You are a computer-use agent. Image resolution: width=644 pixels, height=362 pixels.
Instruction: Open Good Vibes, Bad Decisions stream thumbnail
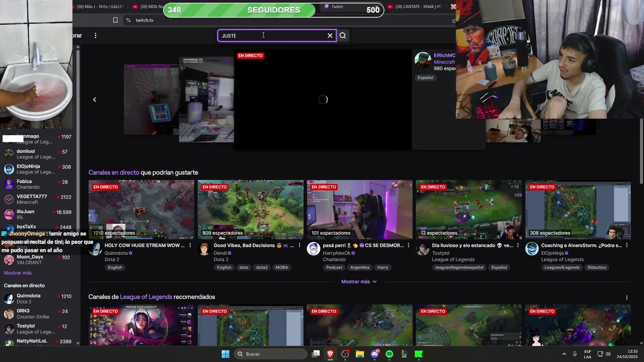pos(251,209)
